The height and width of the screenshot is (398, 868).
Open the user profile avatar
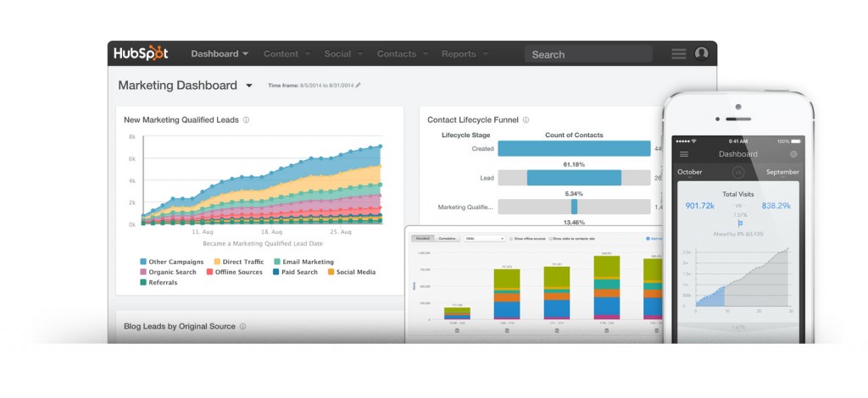[701, 53]
